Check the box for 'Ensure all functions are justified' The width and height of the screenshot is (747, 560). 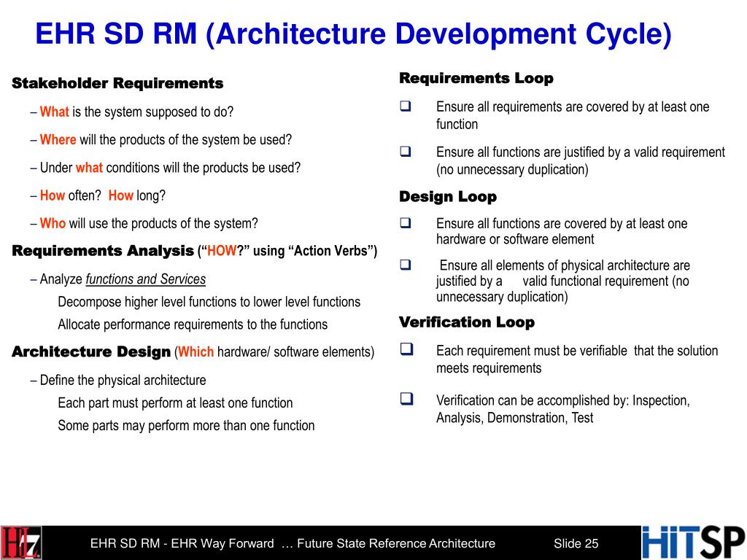[x=406, y=152]
